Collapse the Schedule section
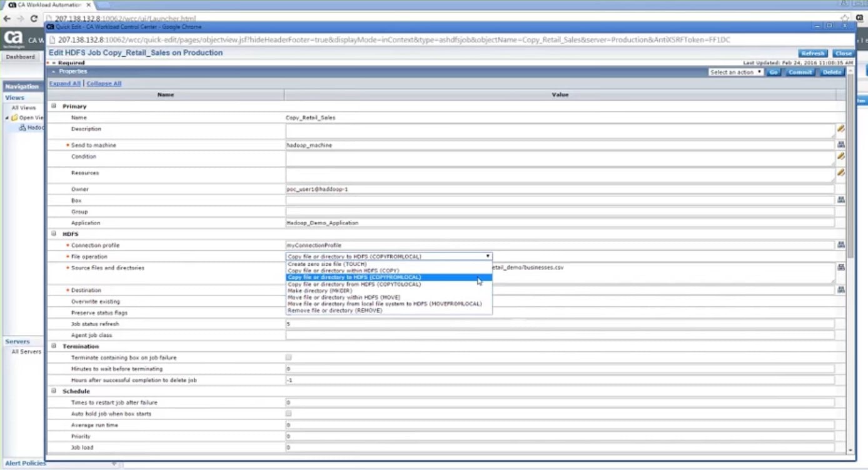The height and width of the screenshot is (470, 868). click(x=54, y=391)
